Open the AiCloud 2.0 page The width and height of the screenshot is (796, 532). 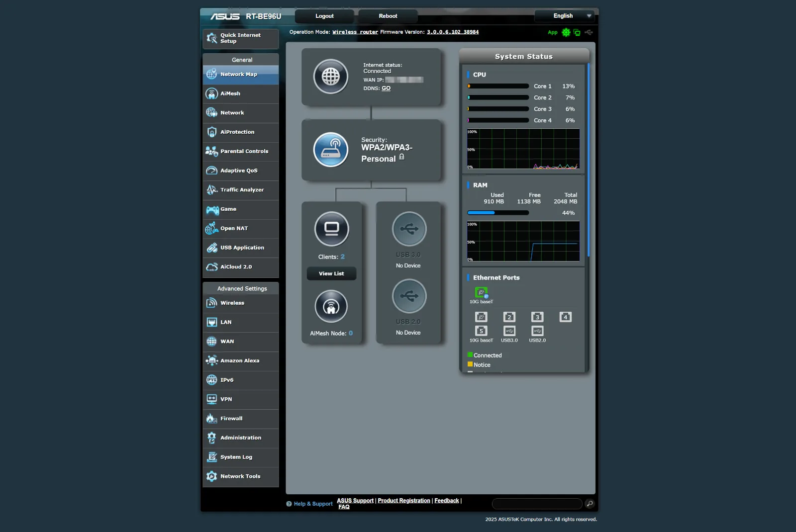pos(236,266)
